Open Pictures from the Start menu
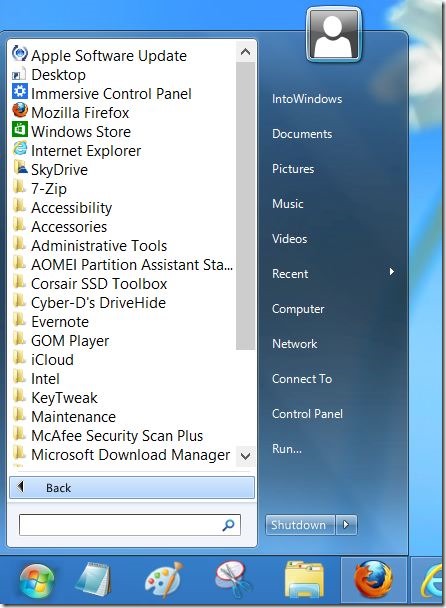This screenshot has width=446, height=608. [293, 169]
